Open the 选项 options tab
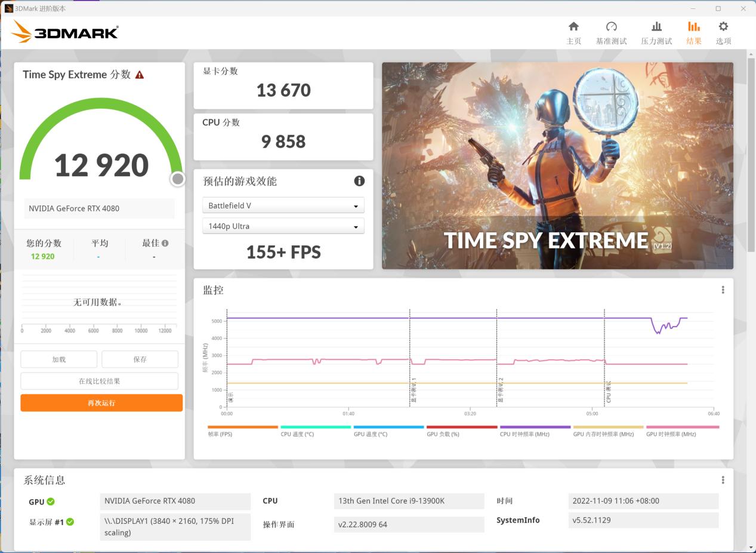The width and height of the screenshot is (756, 553). (723, 32)
